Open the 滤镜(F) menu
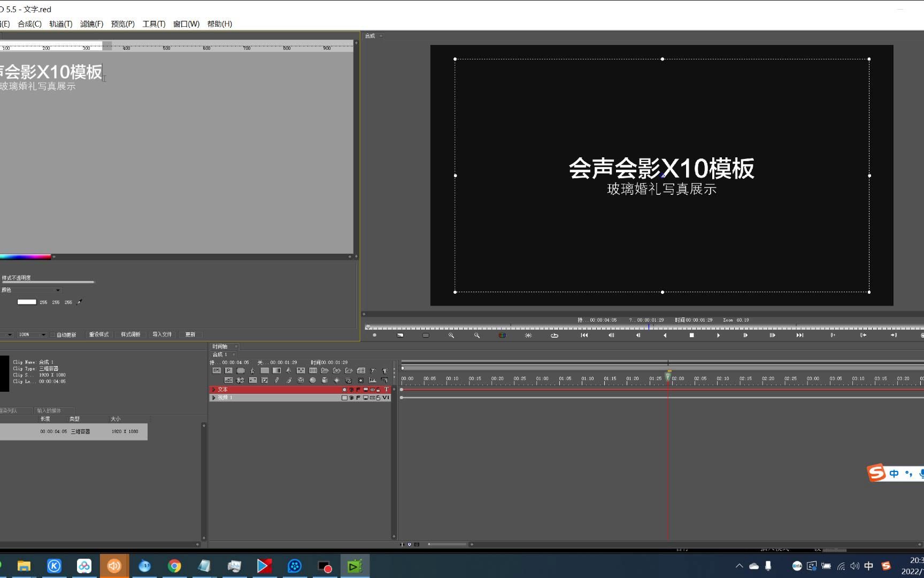The width and height of the screenshot is (924, 578). [x=91, y=24]
